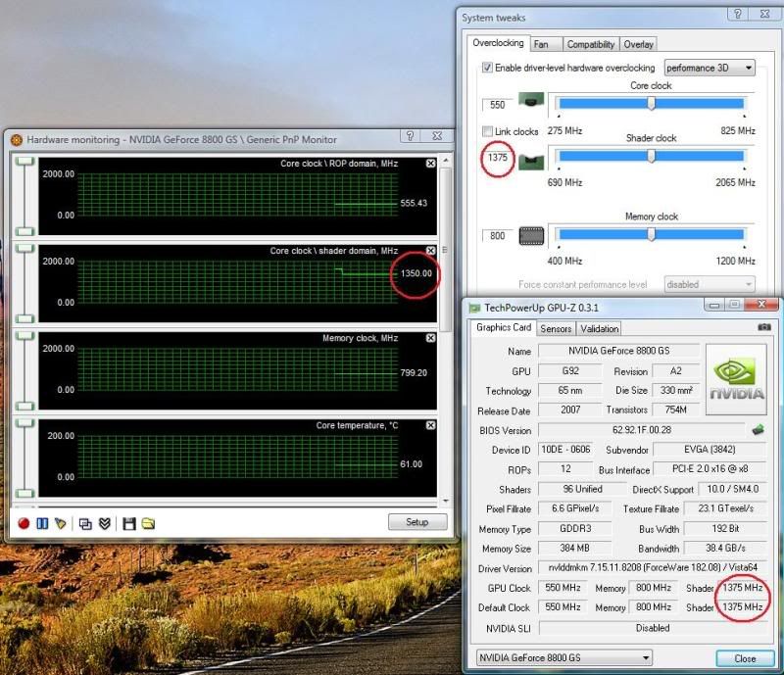Open the yellow folder icon in monitoring toolbar
The width and height of the screenshot is (784, 675).
[148, 523]
